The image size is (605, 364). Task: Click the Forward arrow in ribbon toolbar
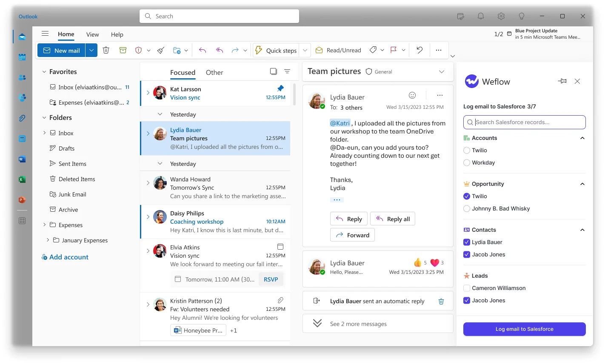[235, 50]
